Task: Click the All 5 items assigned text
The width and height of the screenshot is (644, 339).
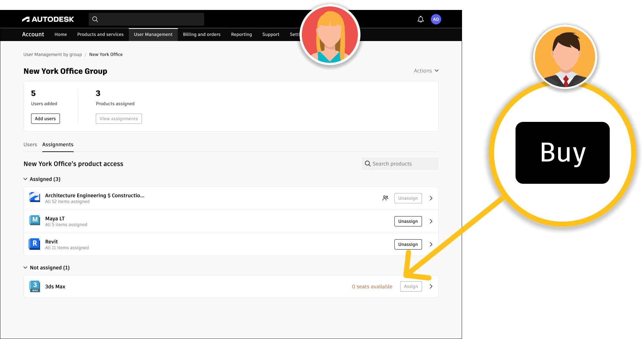Action: (x=66, y=225)
